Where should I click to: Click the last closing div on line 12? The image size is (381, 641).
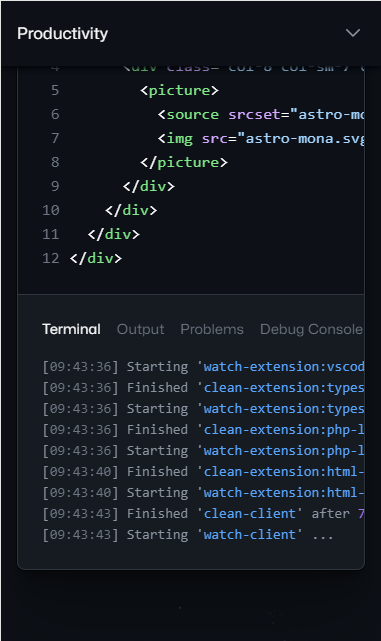(96, 258)
